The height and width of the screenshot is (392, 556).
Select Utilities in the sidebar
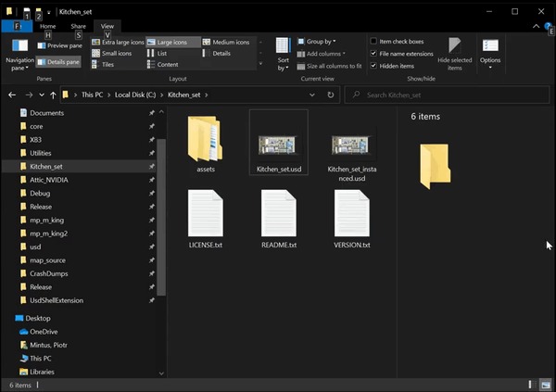point(41,153)
